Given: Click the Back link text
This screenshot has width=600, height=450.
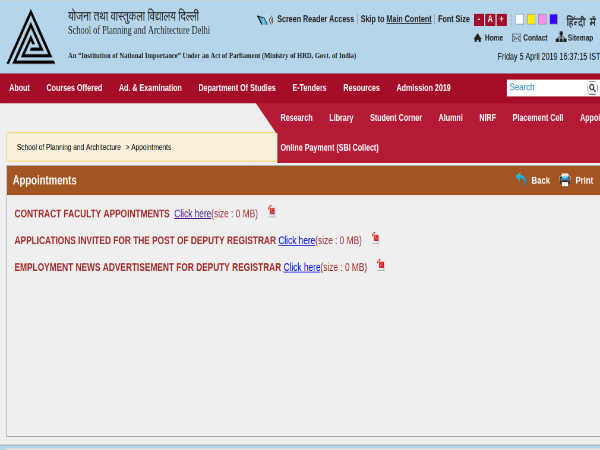Looking at the screenshot, I should coord(540,181).
